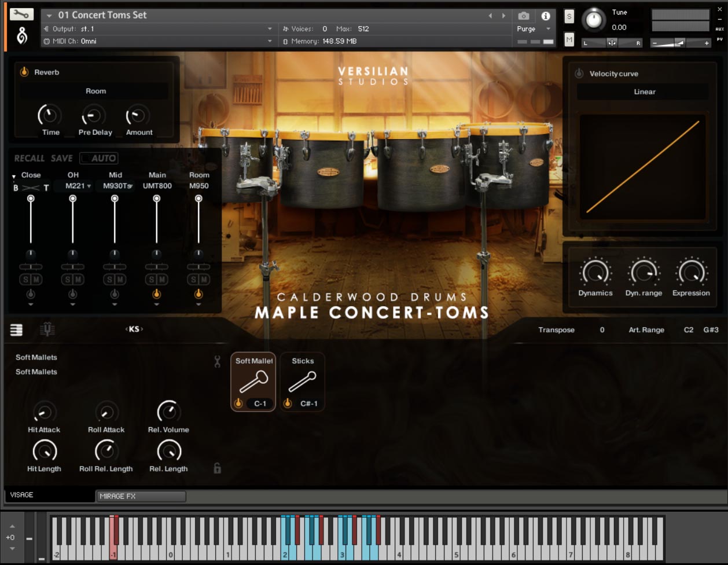Click the Hit Length knob
Viewport: 728px width, 565px height.
coord(45,452)
